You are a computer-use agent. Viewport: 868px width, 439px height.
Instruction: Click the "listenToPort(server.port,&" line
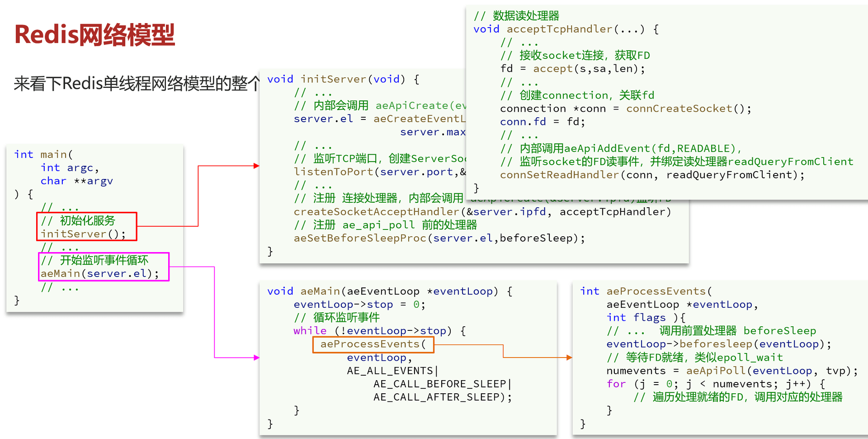tap(380, 172)
